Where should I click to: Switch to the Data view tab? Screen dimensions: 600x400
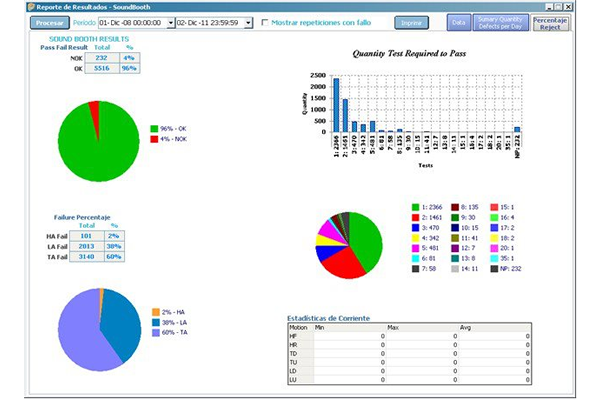point(458,22)
